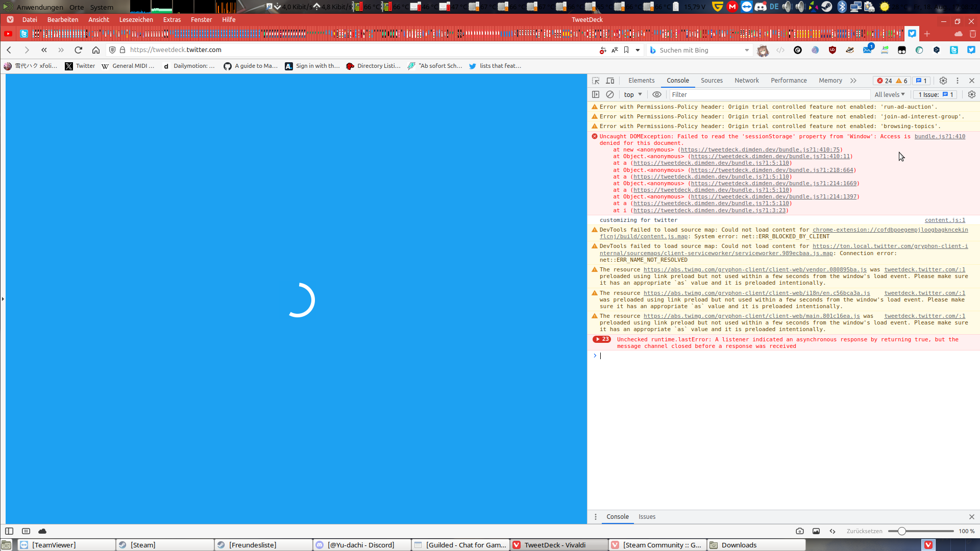The width and height of the screenshot is (980, 551).
Task: Reload the TweetDeck page
Action: (x=78, y=49)
